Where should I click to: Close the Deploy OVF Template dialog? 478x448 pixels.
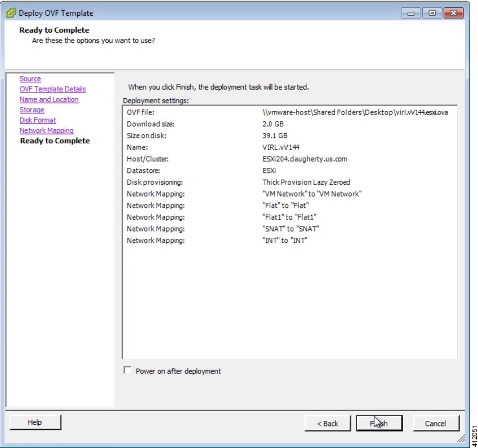pos(453,13)
